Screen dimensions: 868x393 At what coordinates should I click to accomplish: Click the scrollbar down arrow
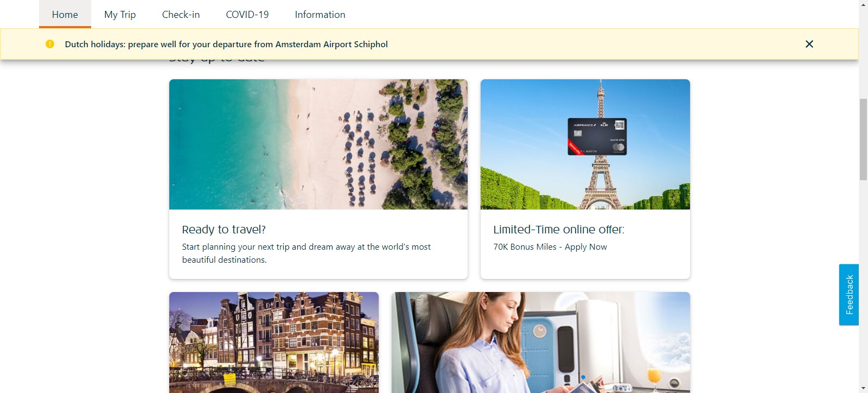coord(864,389)
